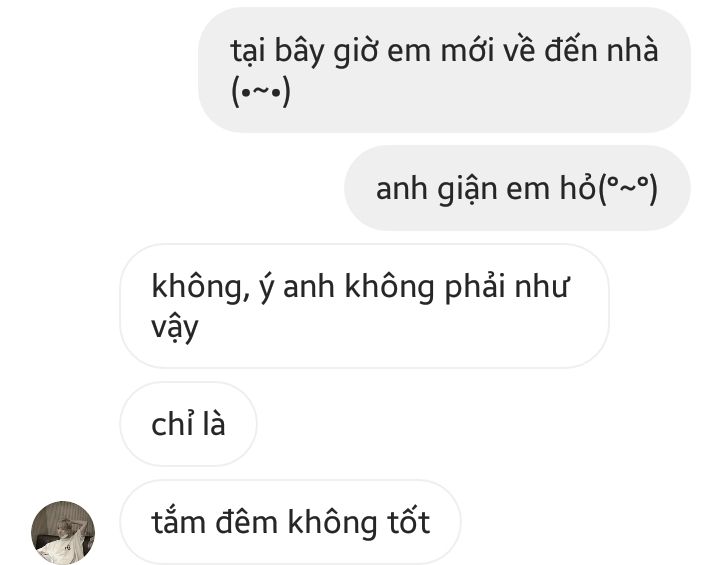Click the word 'vậy' in the received message
The height and width of the screenshot is (565, 718).
click(174, 328)
